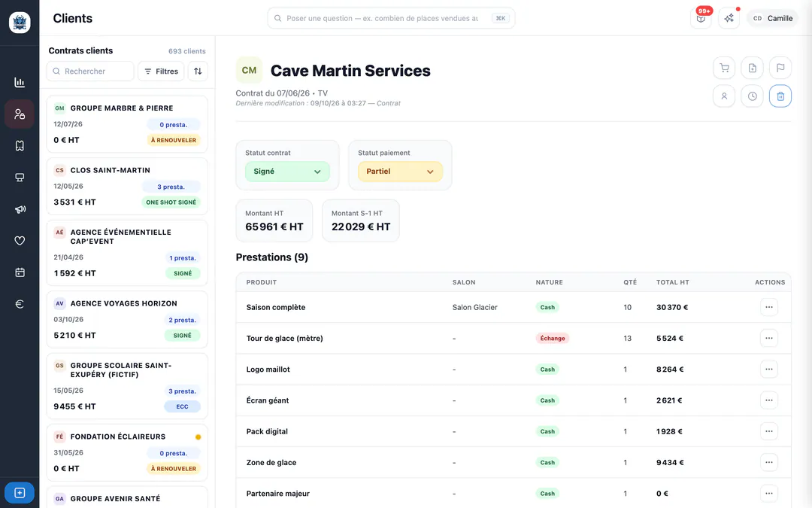Open actions menu for Zone de glace
This screenshot has width=812, height=508.
(x=769, y=462)
